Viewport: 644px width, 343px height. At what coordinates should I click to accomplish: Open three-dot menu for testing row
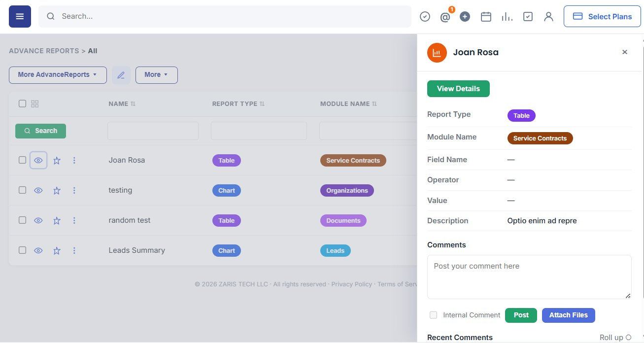[74, 191]
